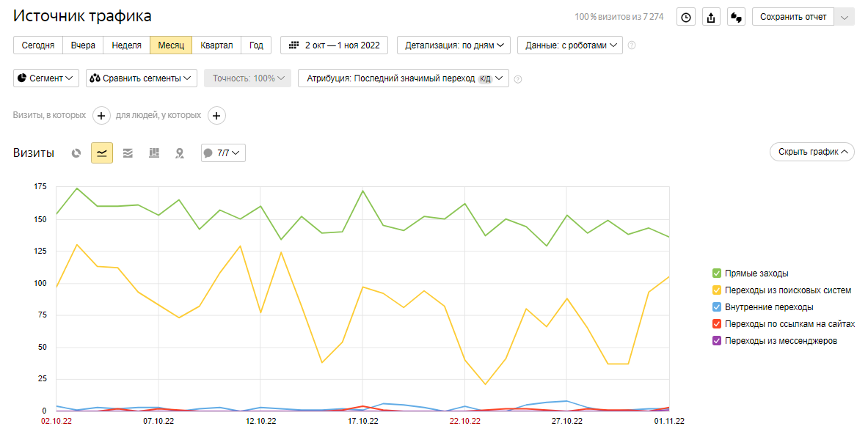Click the clock history icon
Screen dimensions: 868x437
tap(686, 17)
